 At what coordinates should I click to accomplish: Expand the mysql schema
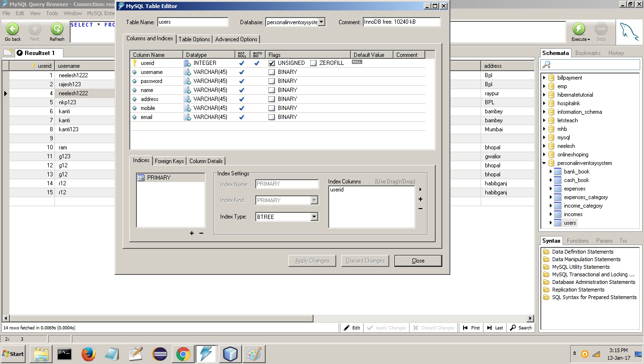pos(544,137)
